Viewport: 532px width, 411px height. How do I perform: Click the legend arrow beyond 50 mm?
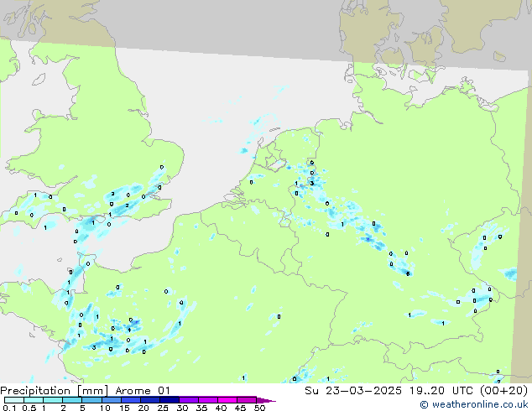click(266, 400)
